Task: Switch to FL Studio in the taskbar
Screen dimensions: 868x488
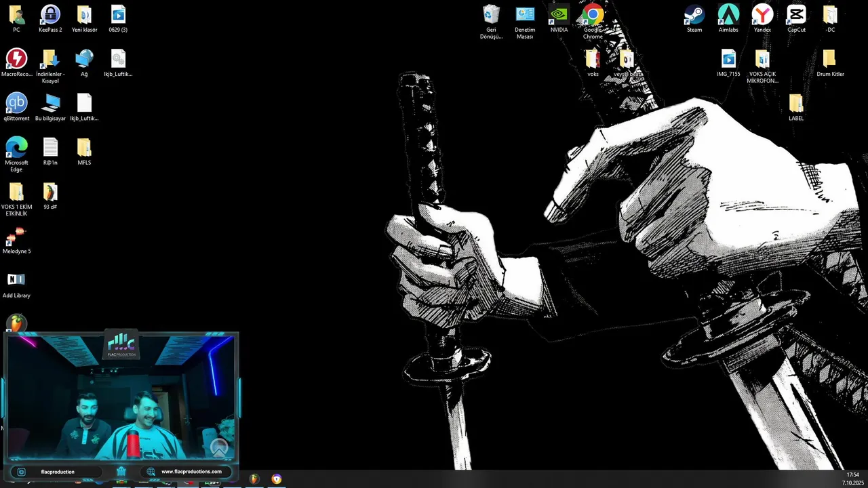Action: (x=254, y=479)
